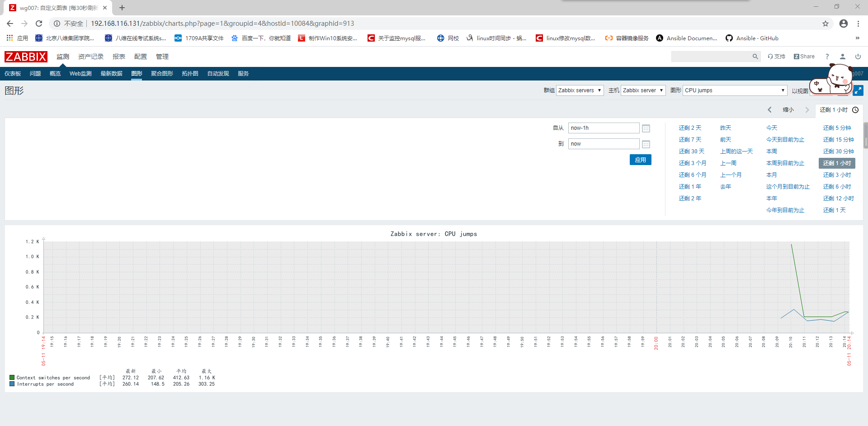Click the Zabbix logout power icon
This screenshot has height=426, width=868.
(858, 57)
